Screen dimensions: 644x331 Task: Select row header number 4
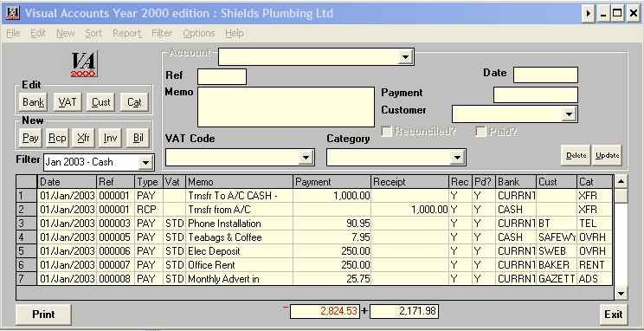26,237
